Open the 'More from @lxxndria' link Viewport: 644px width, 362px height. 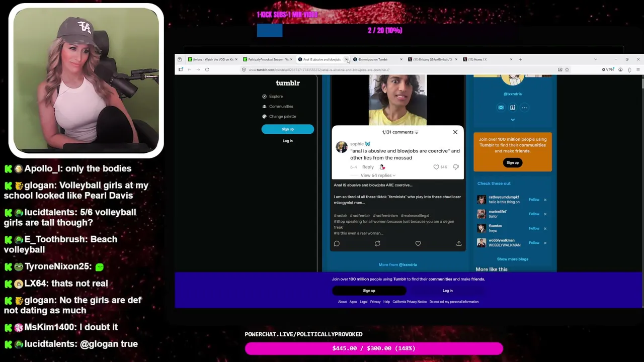(398, 264)
